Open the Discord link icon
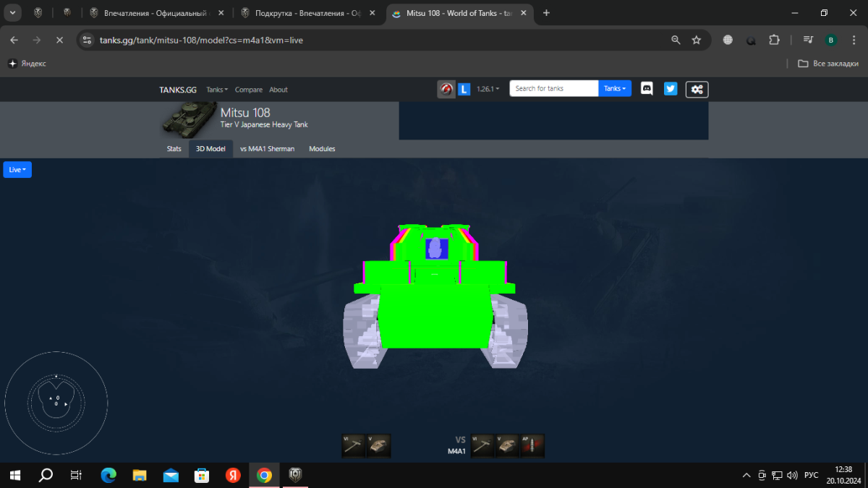The height and width of the screenshot is (488, 868). pyautogui.click(x=647, y=89)
